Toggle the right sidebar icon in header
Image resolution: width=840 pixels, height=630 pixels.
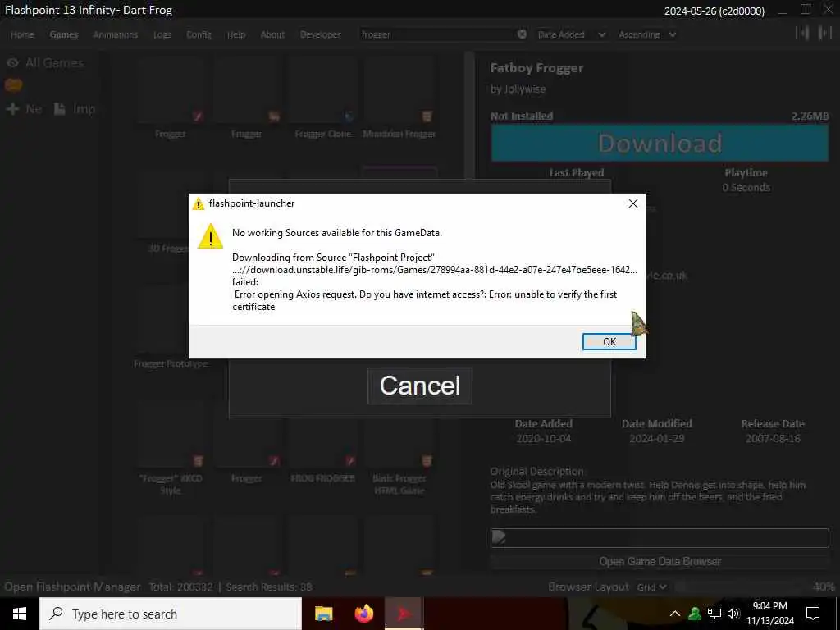point(824,33)
